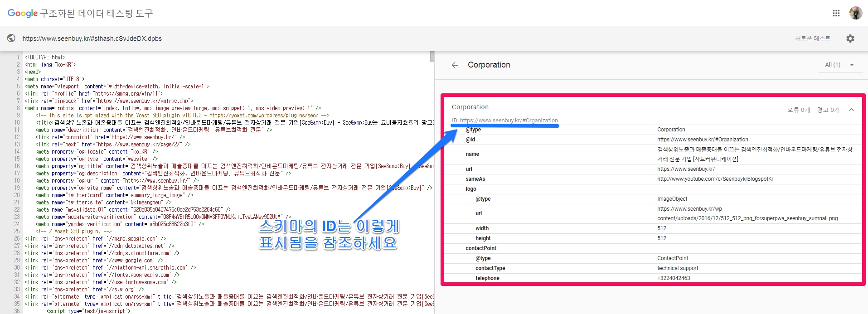This screenshot has height=314, width=868.
Task: Click the ID https://www.seenbuy.kr/#Organization line
Action: point(504,120)
